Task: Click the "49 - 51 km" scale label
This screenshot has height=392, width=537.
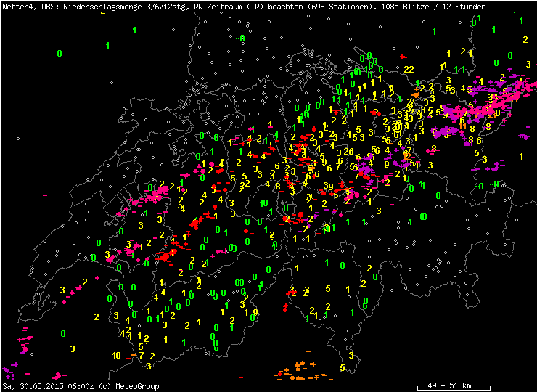Action: (x=448, y=385)
